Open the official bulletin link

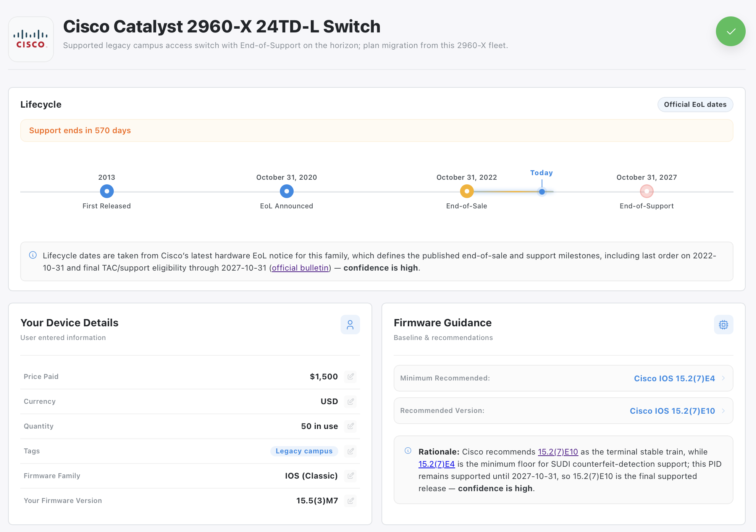point(300,268)
